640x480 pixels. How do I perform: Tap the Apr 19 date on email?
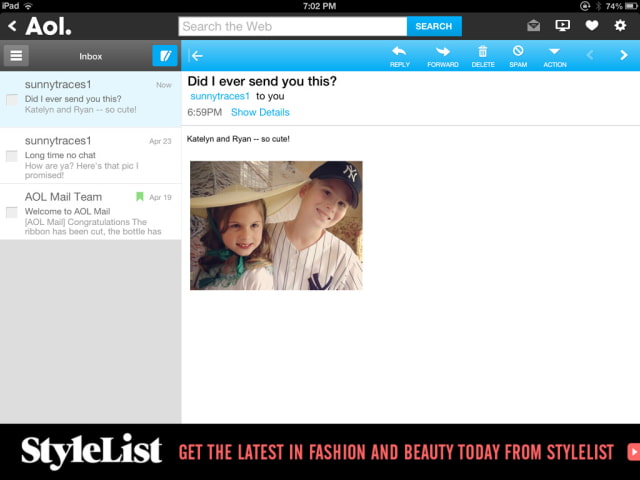tap(160, 197)
